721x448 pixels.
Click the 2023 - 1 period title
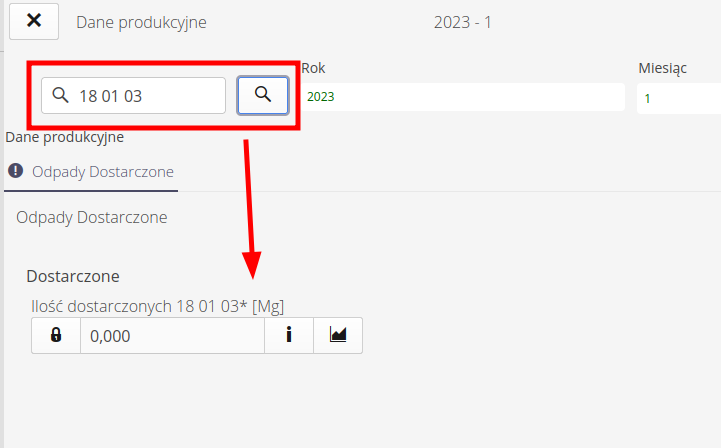463,22
